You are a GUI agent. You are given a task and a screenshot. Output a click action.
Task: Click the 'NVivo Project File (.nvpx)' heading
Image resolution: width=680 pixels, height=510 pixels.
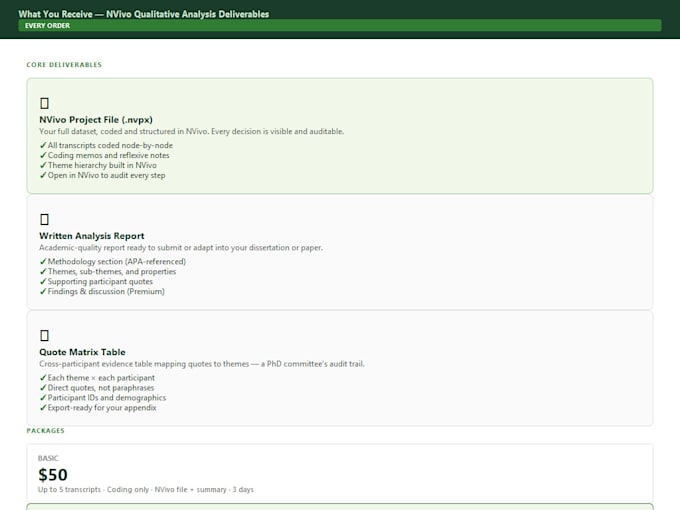click(x=96, y=120)
